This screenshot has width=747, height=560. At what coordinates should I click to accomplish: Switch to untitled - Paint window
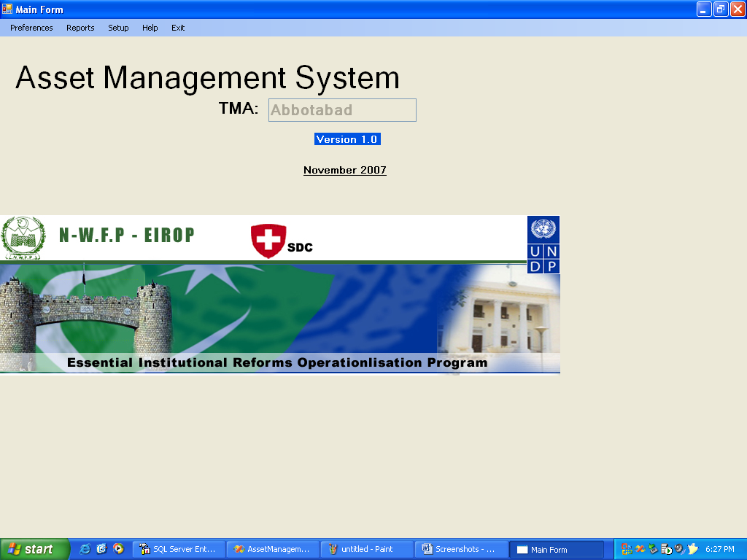pos(367,549)
